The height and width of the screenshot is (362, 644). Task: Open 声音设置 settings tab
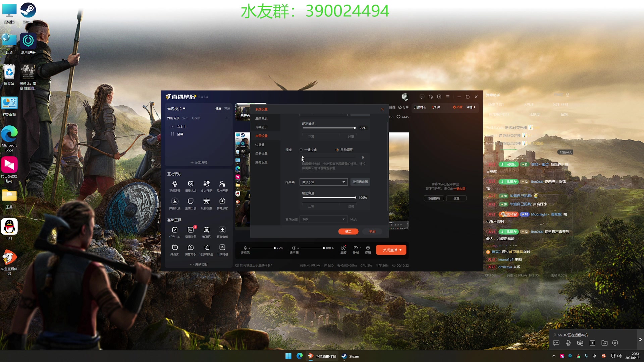point(261,136)
